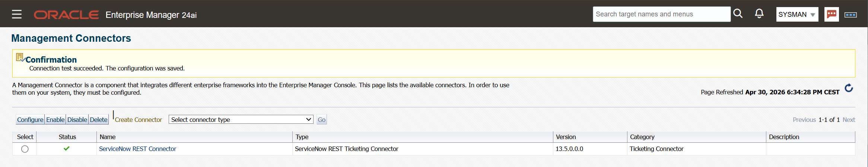Image resolution: width=868 pixels, height=167 pixels.
Task: Focus the search target names field
Action: pyautogui.click(x=661, y=14)
